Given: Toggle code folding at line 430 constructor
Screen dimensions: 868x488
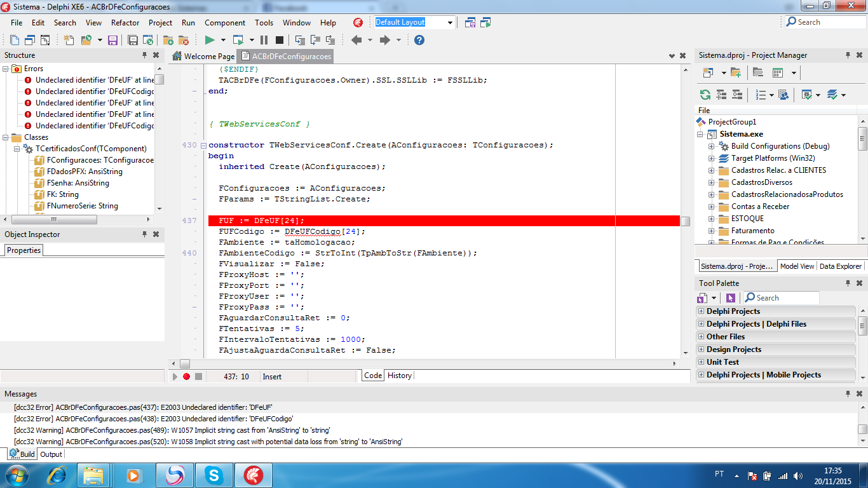Looking at the screenshot, I should tap(203, 145).
